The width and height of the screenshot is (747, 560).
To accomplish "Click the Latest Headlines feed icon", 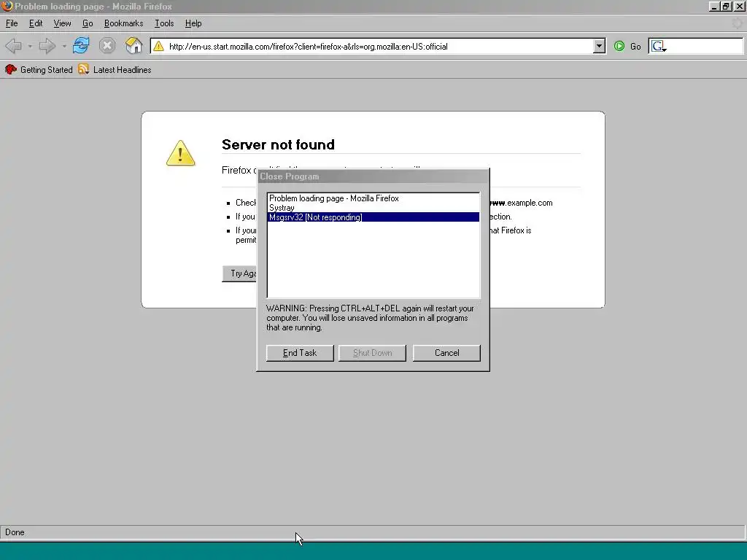I will coord(84,69).
